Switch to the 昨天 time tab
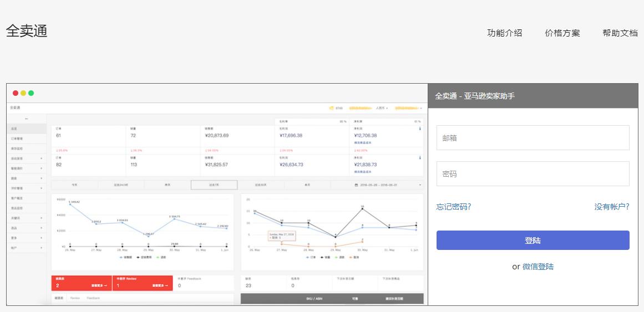 (x=168, y=185)
